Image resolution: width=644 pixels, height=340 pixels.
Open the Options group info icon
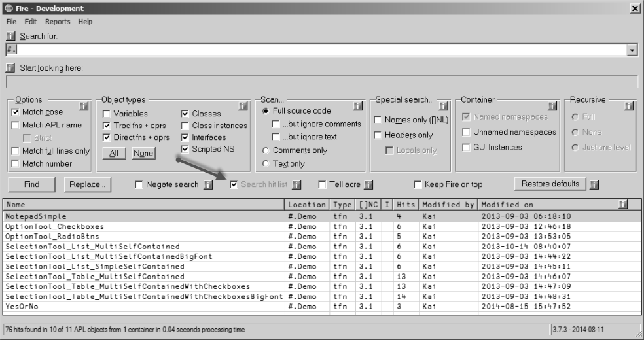pos(84,106)
